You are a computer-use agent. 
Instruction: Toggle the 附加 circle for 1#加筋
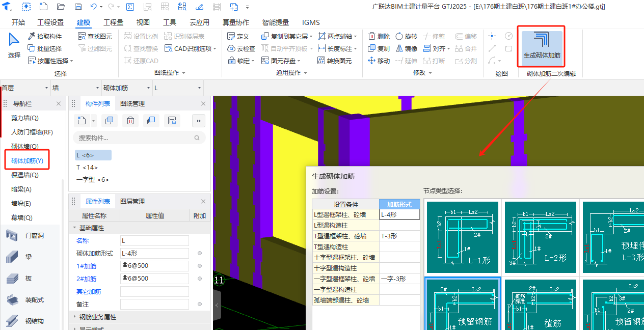(200, 266)
